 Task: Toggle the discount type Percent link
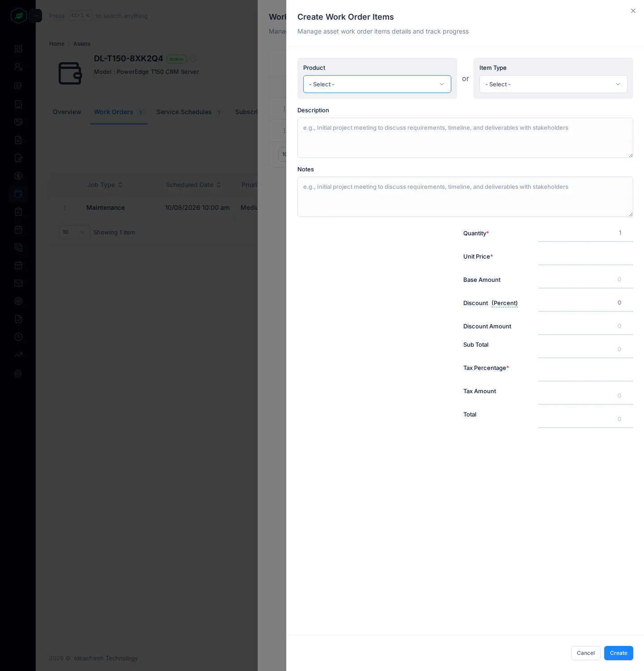click(x=504, y=303)
